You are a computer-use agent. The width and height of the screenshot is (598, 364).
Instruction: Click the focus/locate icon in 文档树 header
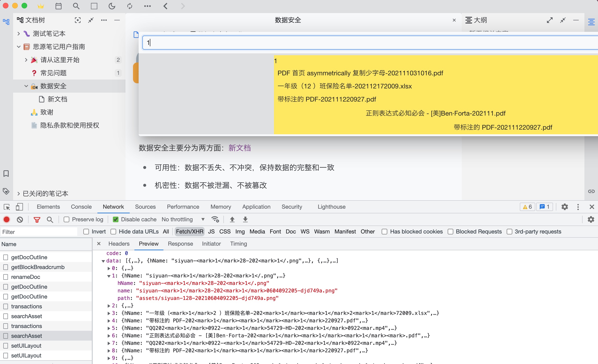[78, 20]
